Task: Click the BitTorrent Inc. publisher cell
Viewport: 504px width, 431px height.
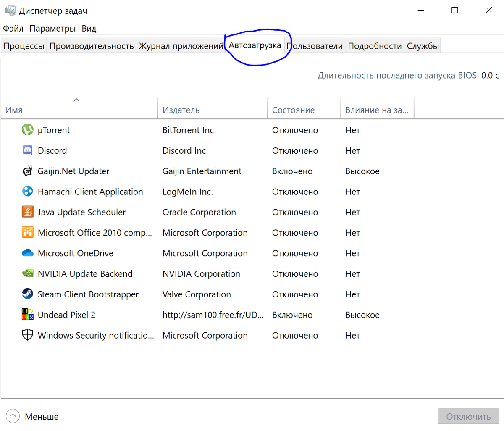Action: [x=189, y=130]
